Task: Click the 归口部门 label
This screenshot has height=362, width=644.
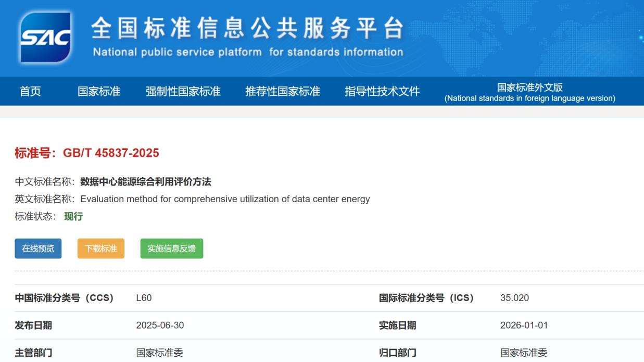Action: [x=397, y=353]
